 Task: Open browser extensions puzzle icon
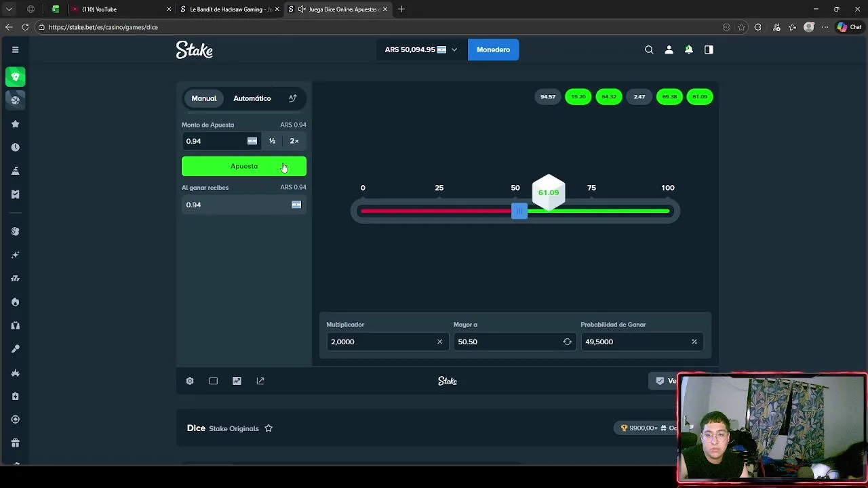click(758, 27)
